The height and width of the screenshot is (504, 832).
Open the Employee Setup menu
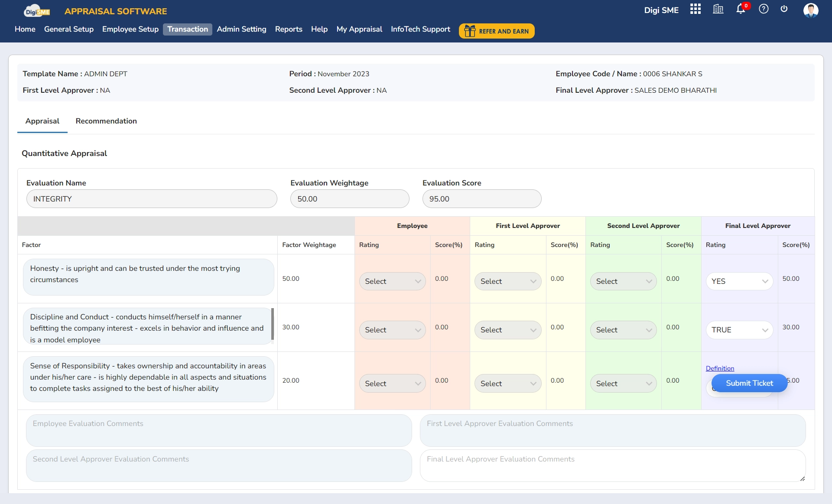click(x=130, y=29)
